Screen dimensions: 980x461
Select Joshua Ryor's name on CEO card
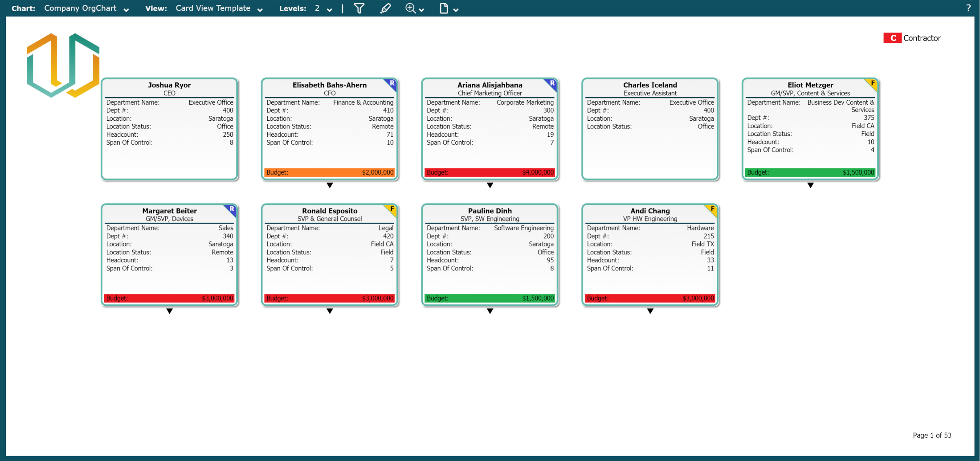click(169, 85)
